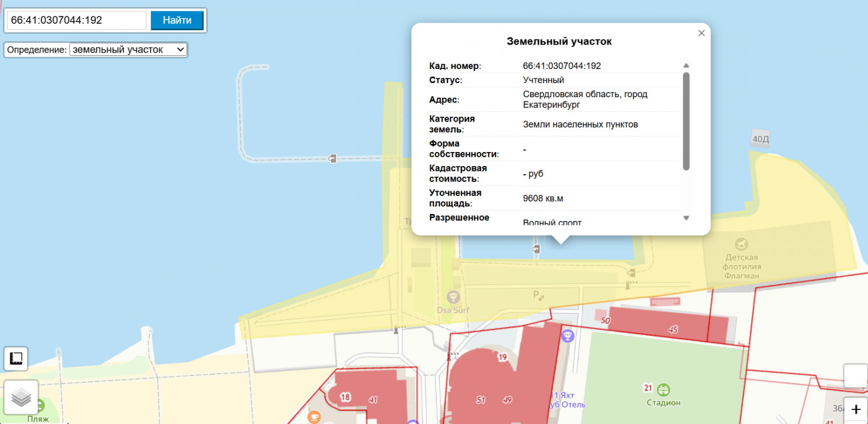The height and width of the screenshot is (424, 868).
Task: Click the Стадион text label
Action: [663, 403]
